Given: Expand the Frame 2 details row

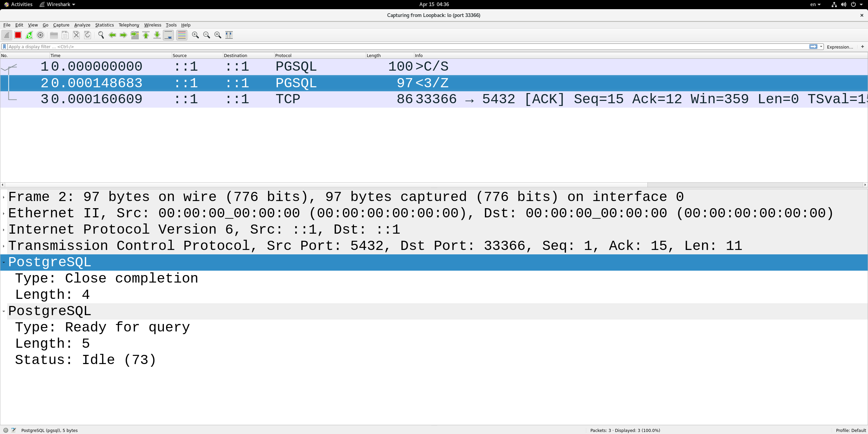Looking at the screenshot, I should [4, 197].
